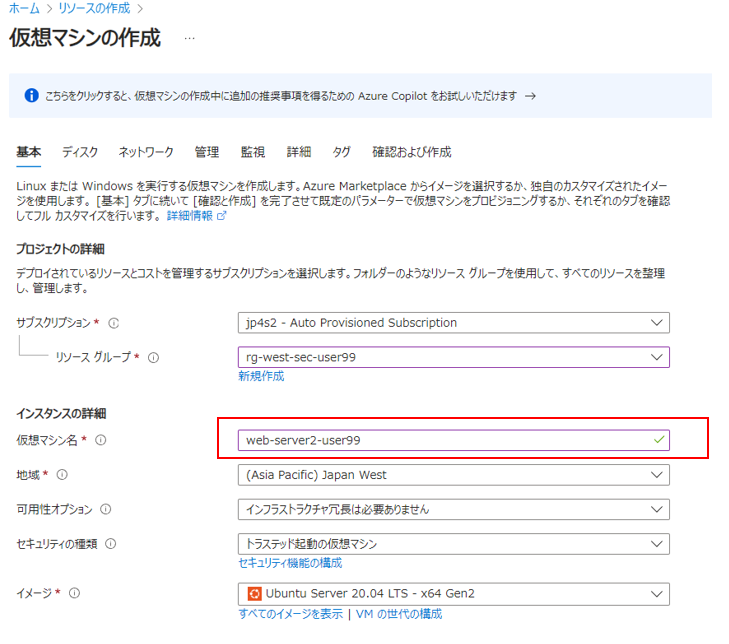Open the 詳細情報 link
Screen dimensions: 729x644
[190, 216]
